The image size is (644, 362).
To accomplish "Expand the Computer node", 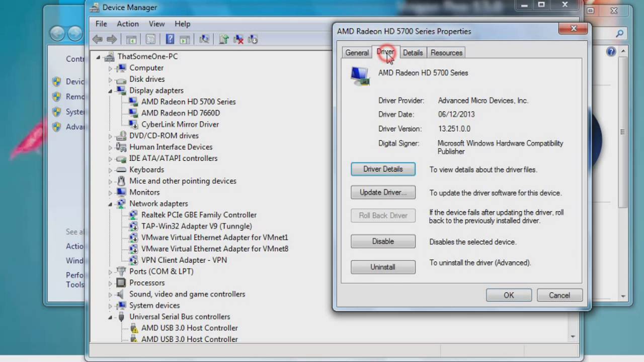I will 110,68.
